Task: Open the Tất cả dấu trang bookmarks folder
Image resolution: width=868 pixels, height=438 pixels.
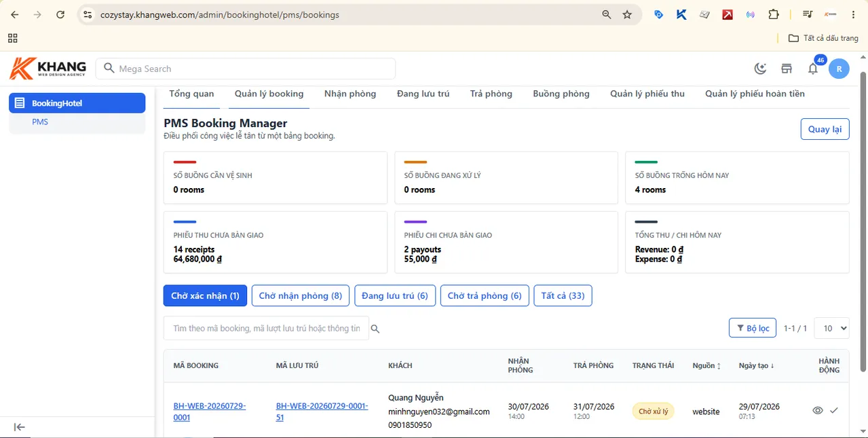Action: [x=823, y=38]
